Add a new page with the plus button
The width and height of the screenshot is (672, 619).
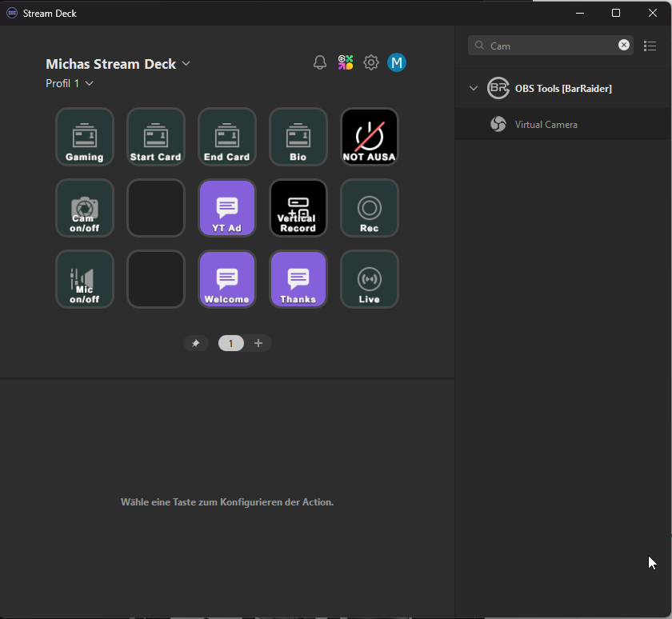pyautogui.click(x=258, y=342)
